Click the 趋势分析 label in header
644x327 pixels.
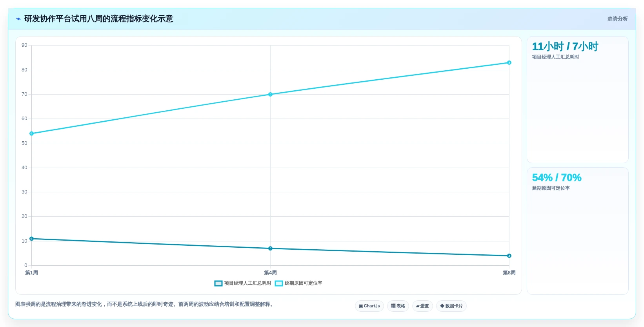click(617, 19)
